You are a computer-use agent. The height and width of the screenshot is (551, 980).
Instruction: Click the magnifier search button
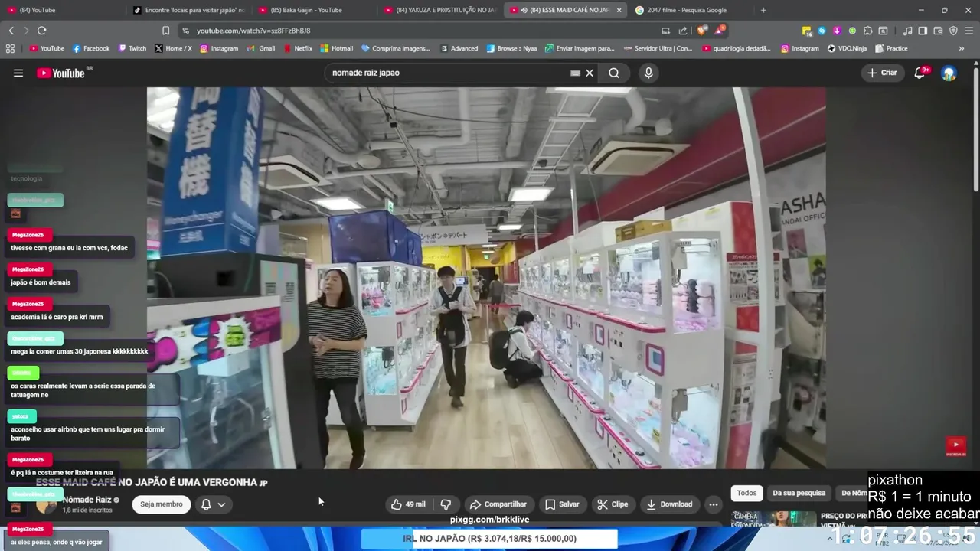[614, 73]
